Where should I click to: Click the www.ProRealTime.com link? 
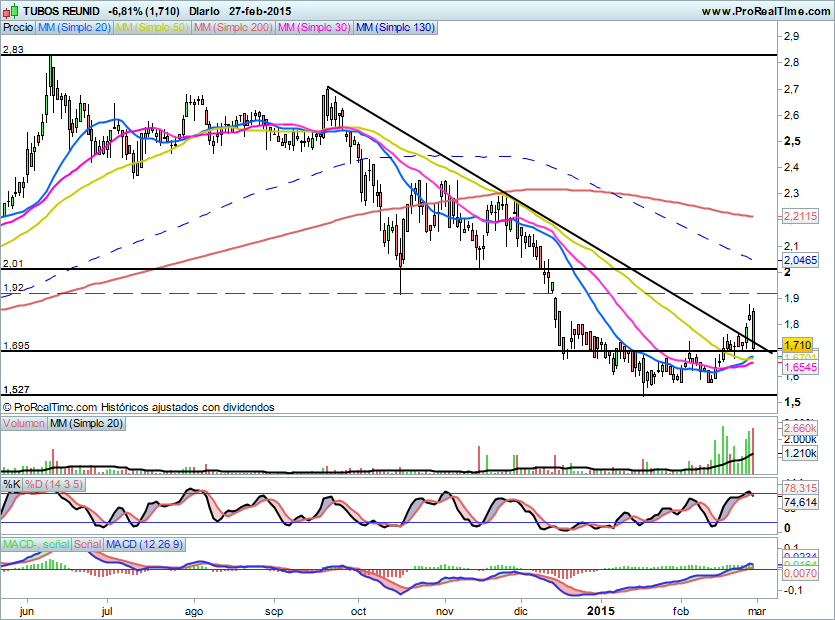(766, 11)
